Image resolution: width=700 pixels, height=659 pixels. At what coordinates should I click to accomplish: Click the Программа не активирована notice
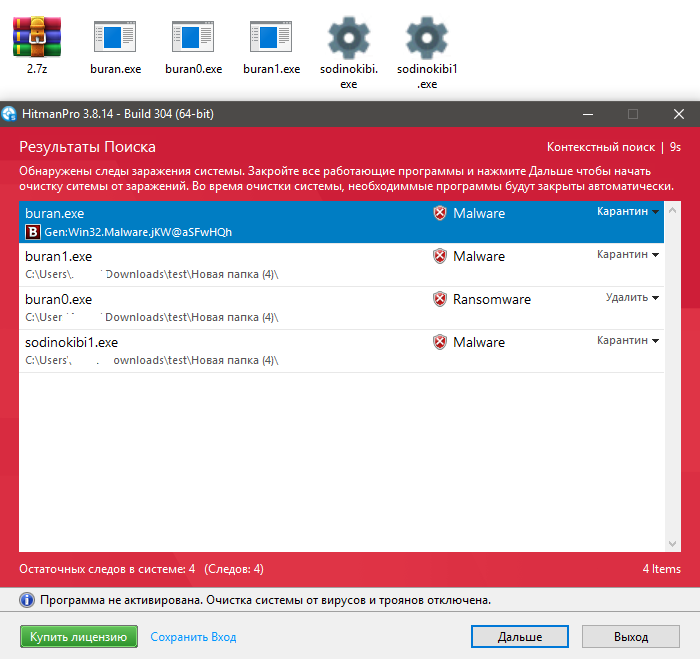[x=266, y=600]
